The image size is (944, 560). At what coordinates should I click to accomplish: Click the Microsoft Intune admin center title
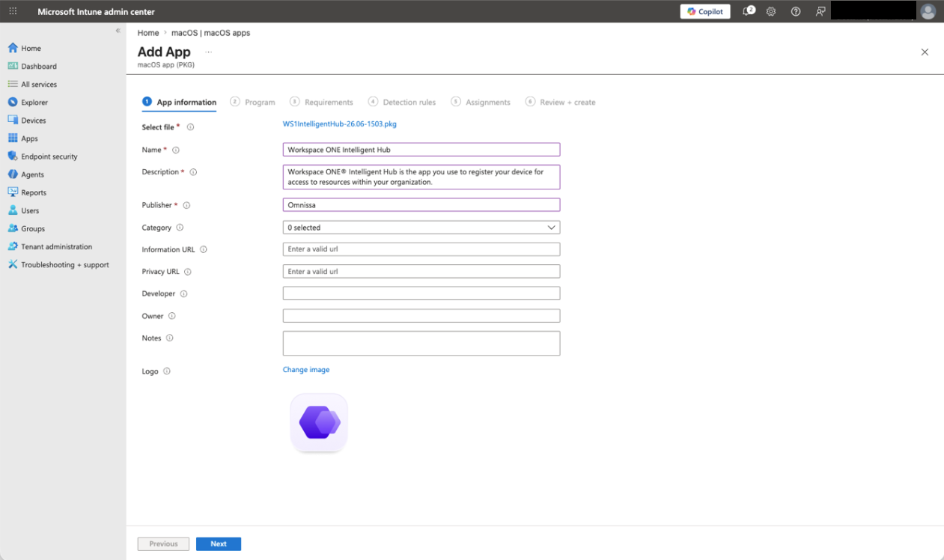[97, 11]
